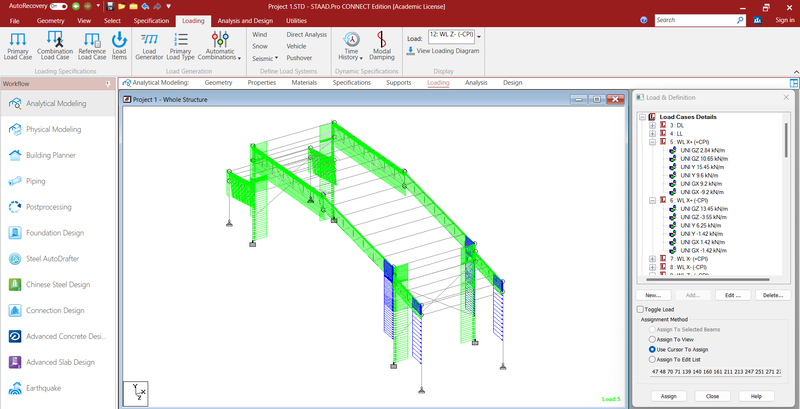The width and height of the screenshot is (800, 409).
Task: Click the Close button in load panel
Action: (x=712, y=396)
